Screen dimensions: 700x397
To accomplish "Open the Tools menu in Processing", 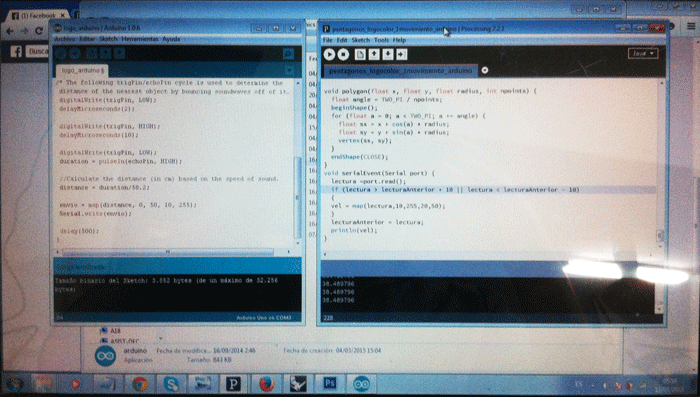I will (381, 40).
